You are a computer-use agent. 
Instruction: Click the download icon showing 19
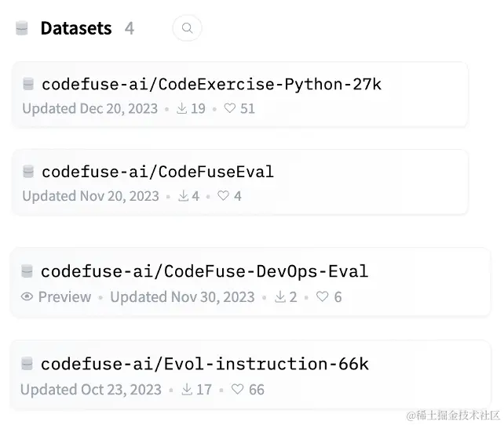(181, 108)
